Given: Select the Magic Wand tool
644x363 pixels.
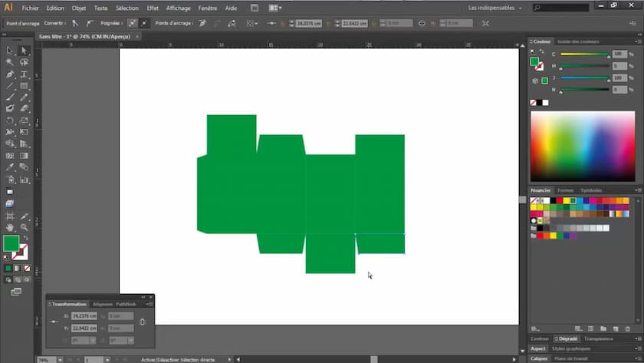Looking at the screenshot, I should coord(10,62).
